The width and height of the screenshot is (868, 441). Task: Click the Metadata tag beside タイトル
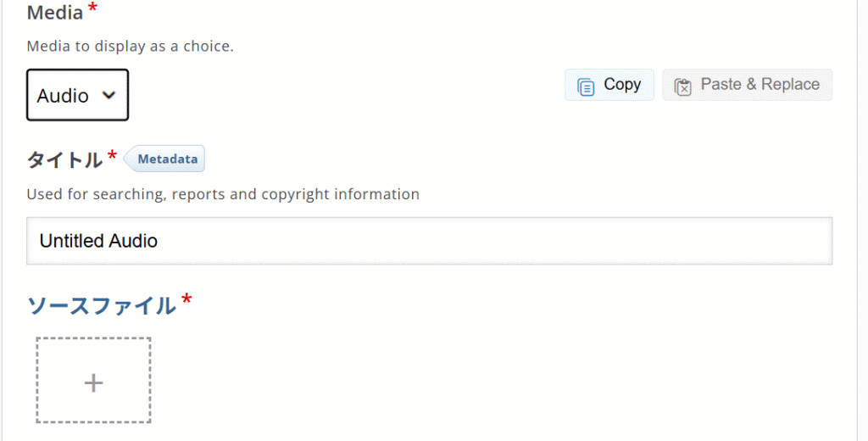[x=166, y=159]
